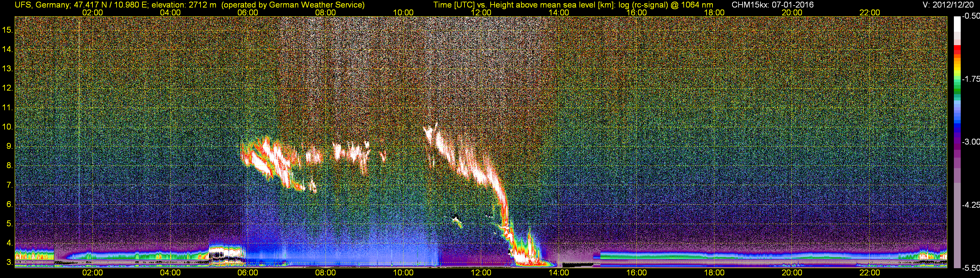Click the "12." km height axis label

click(8, 88)
